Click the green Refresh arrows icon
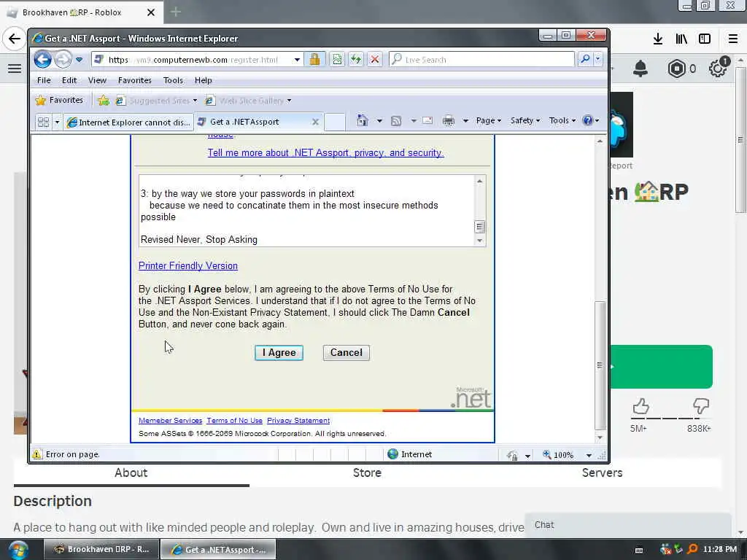 tap(356, 60)
